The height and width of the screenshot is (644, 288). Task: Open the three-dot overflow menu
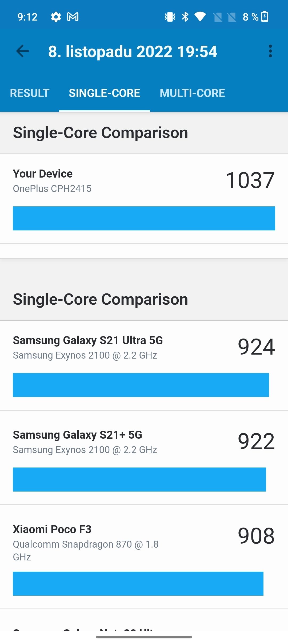[270, 51]
